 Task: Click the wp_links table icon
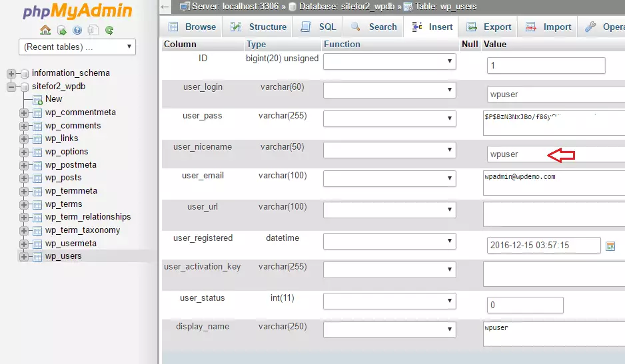pyautogui.click(x=37, y=139)
